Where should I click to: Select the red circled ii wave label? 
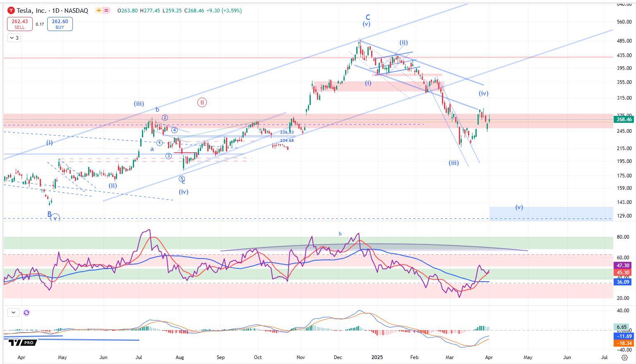202,103
